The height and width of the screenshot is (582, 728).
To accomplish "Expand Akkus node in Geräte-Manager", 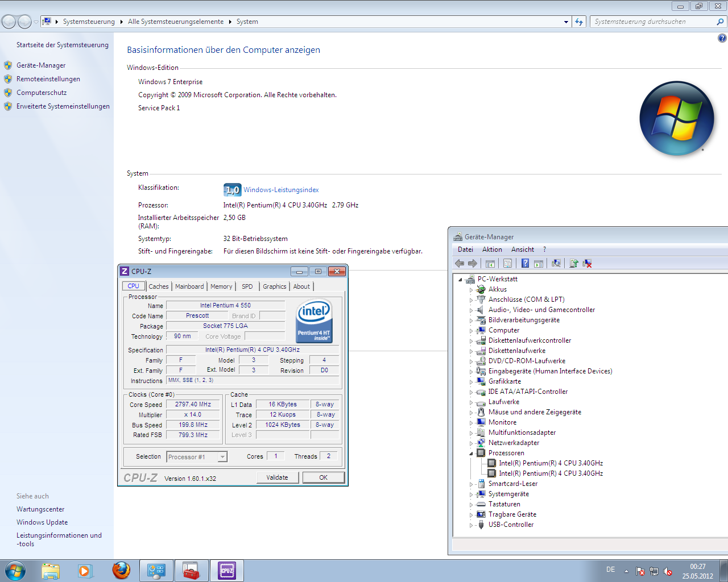I will click(471, 289).
